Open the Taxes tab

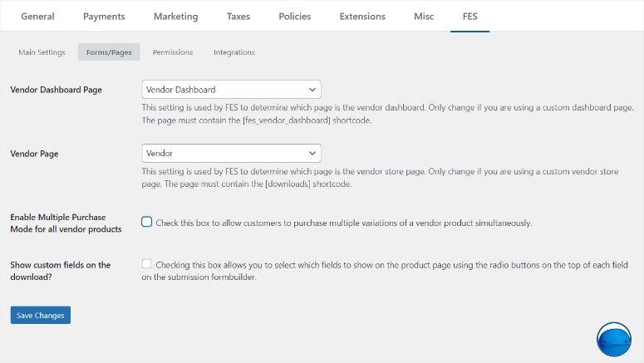point(238,16)
